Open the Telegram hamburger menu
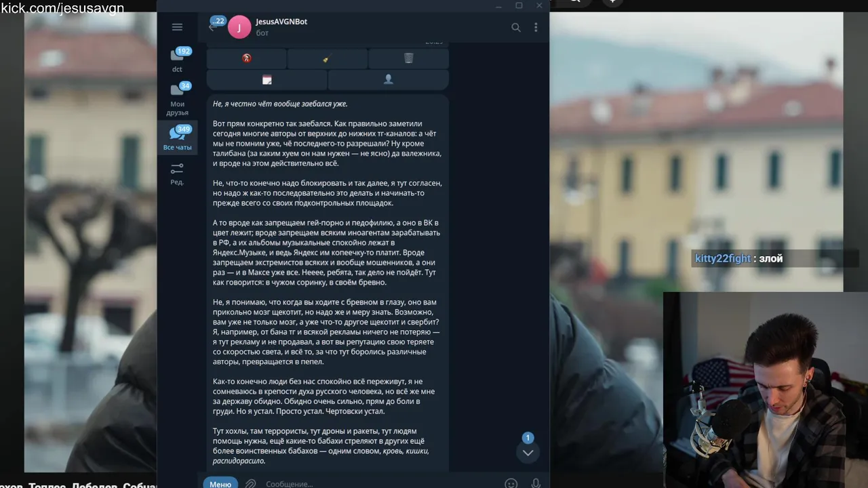The image size is (868, 488). [x=177, y=27]
